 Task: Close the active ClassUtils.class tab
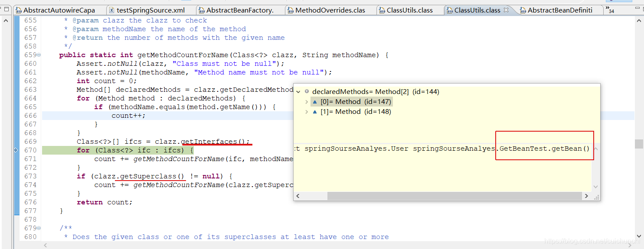click(x=506, y=10)
